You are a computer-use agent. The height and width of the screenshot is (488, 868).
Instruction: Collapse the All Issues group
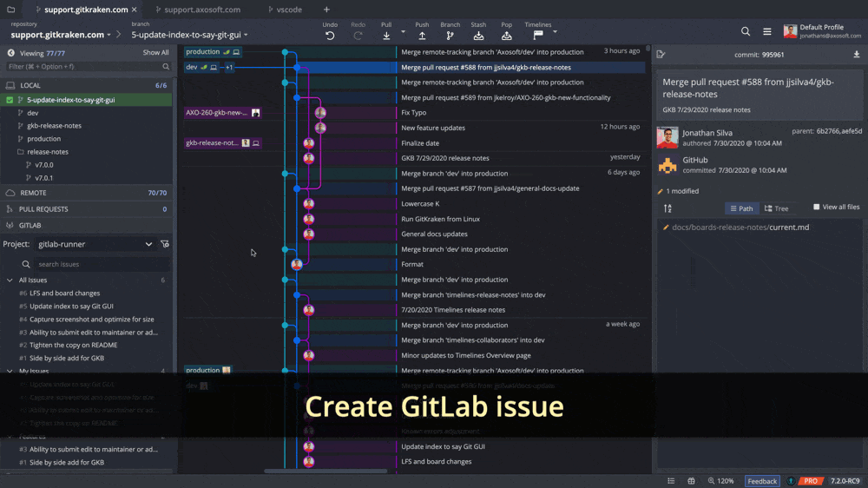[x=10, y=280]
